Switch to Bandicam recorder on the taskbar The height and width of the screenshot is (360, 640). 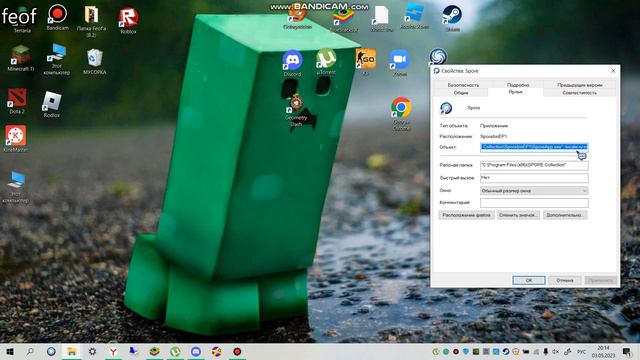[x=237, y=351]
